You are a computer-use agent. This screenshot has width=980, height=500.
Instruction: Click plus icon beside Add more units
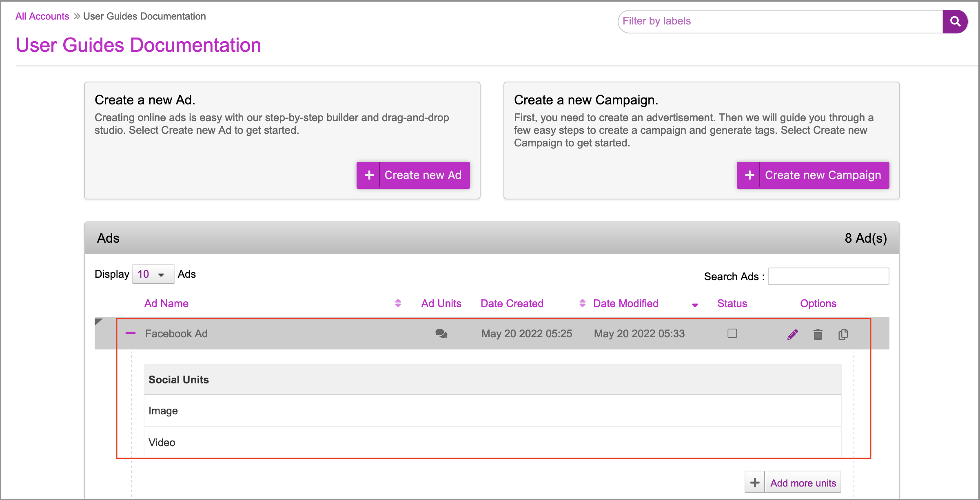(x=755, y=482)
